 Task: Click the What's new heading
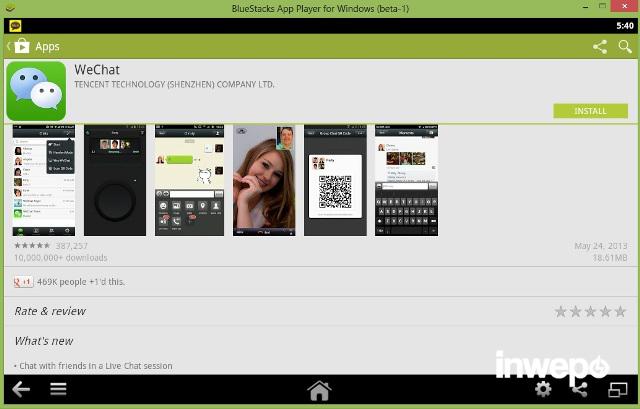(x=44, y=341)
